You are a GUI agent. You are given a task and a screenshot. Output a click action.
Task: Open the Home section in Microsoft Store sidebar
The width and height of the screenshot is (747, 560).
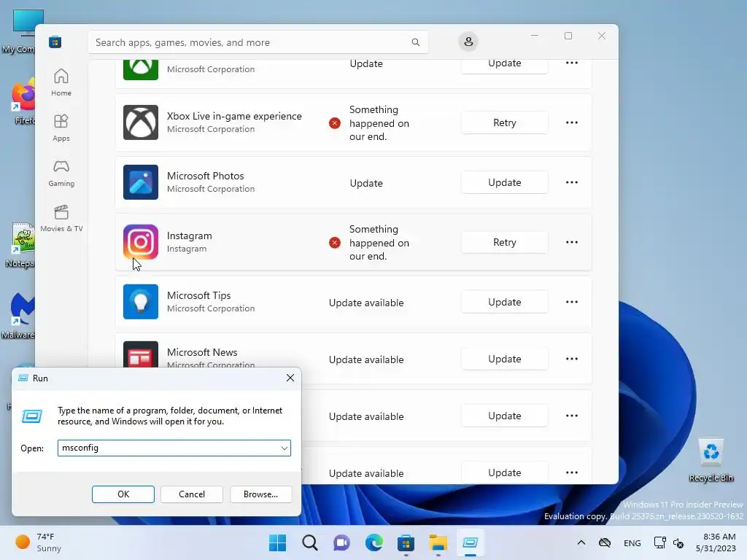tap(61, 83)
